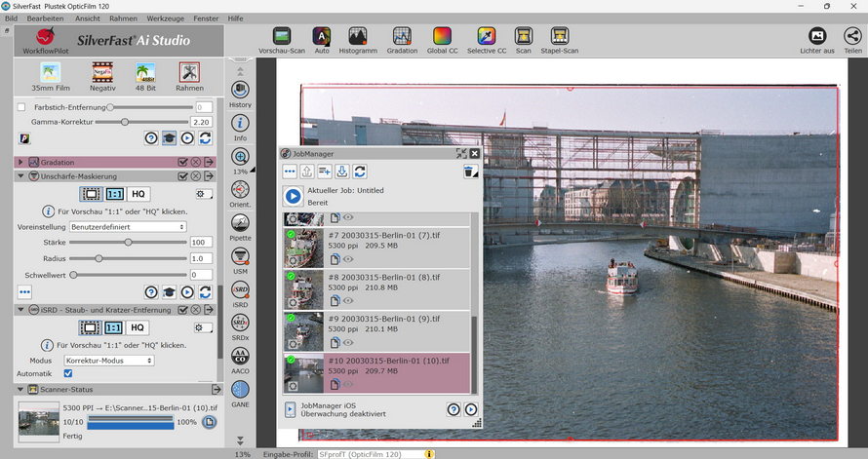Open the Voreinstellung Benutzerdefiniert dropdown
The width and height of the screenshot is (868, 459).
[x=127, y=227]
